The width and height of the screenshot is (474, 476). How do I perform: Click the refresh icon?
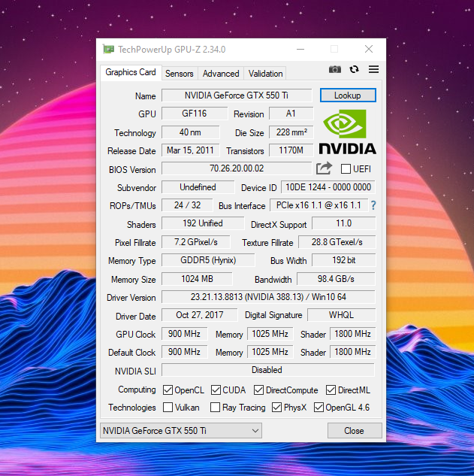click(x=354, y=69)
